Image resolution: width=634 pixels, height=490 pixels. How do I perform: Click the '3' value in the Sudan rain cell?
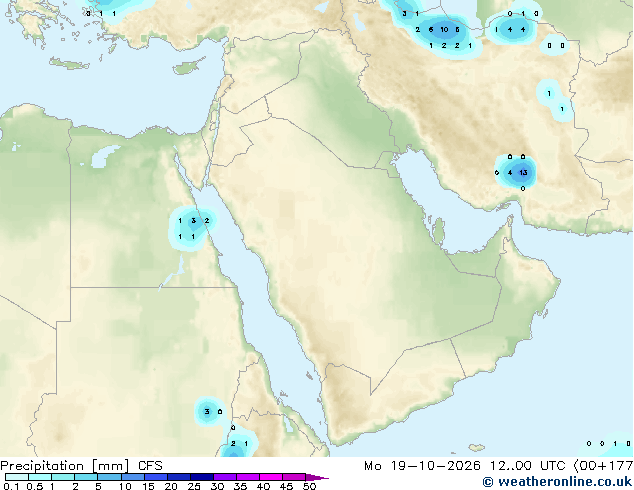[207, 412]
